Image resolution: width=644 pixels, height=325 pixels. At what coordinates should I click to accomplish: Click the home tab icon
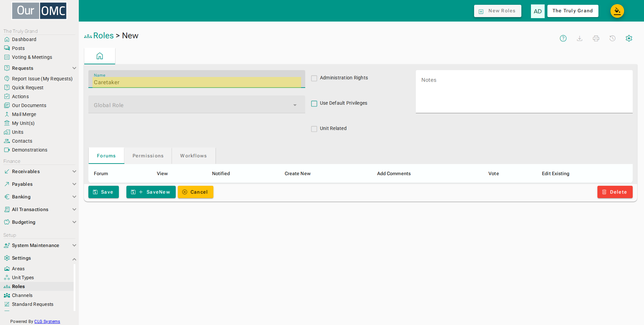pos(100,56)
